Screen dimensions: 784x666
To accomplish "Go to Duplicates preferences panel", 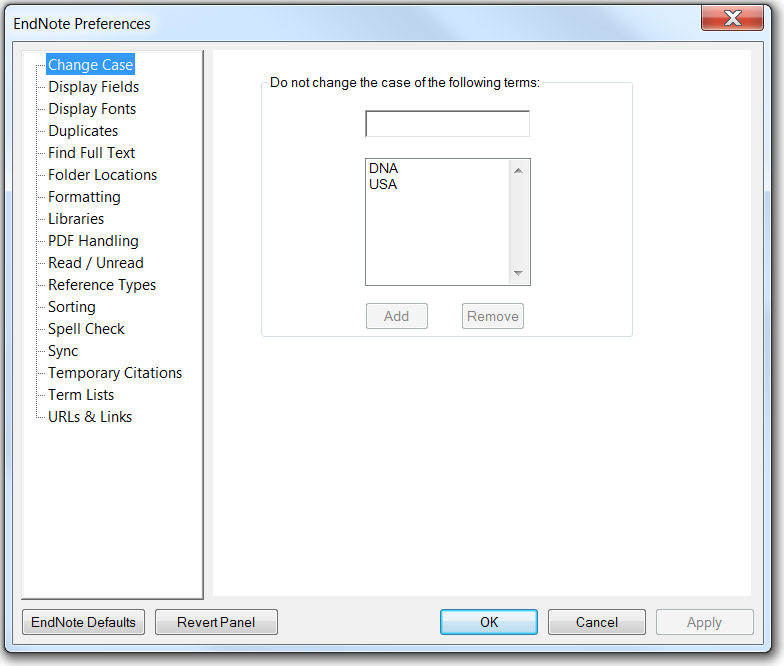I will pos(83,131).
